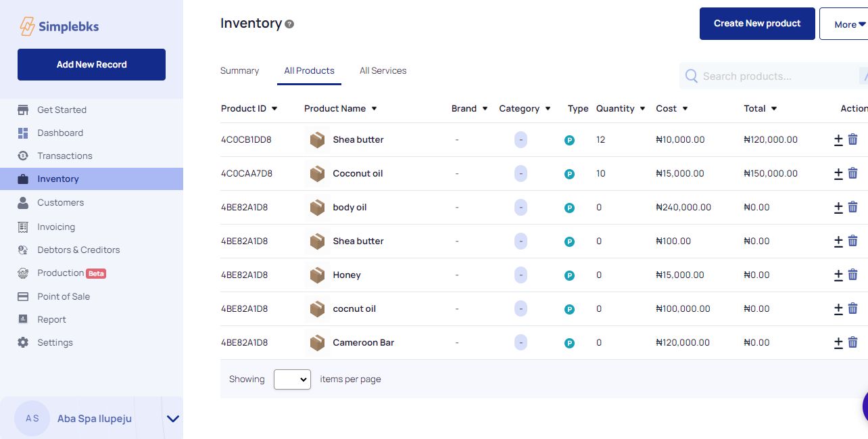The width and height of the screenshot is (868, 439).
Task: Open the items per page dropdown
Action: (x=292, y=379)
